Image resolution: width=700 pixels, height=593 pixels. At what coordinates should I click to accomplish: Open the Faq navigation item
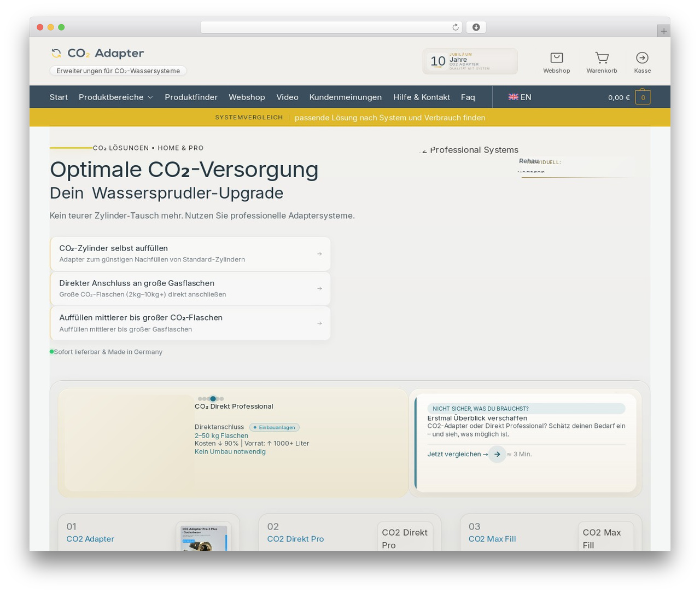468,97
